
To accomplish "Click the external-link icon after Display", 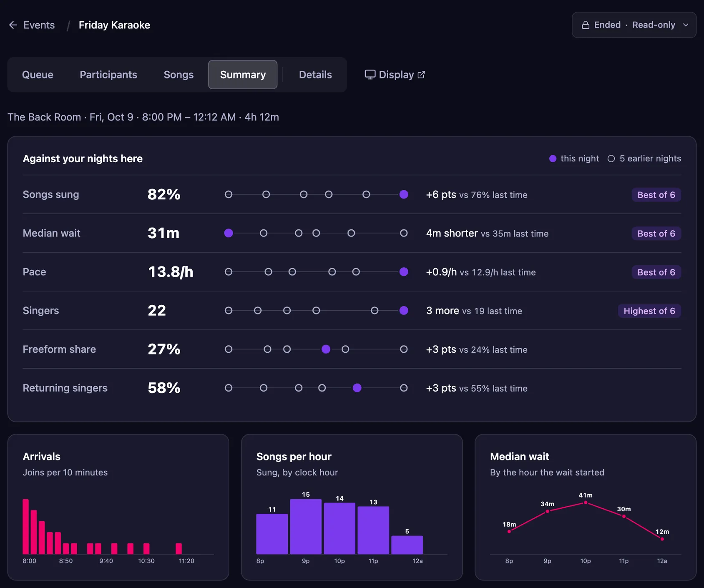I will (421, 75).
